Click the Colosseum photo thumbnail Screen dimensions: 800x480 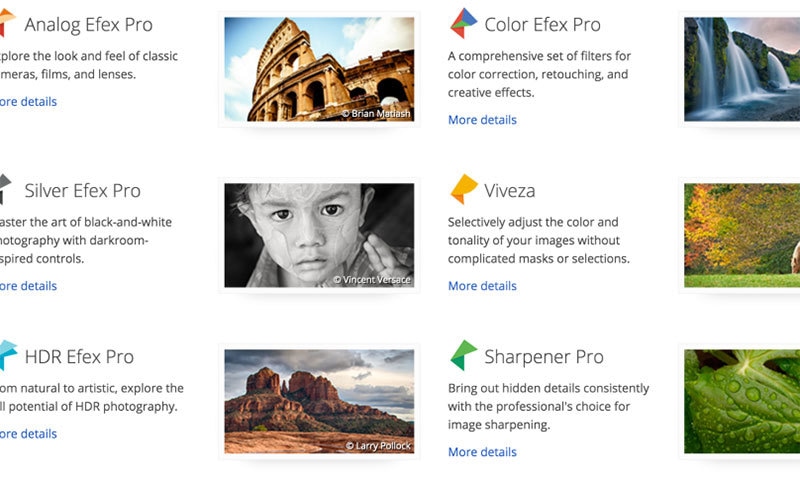(319, 69)
